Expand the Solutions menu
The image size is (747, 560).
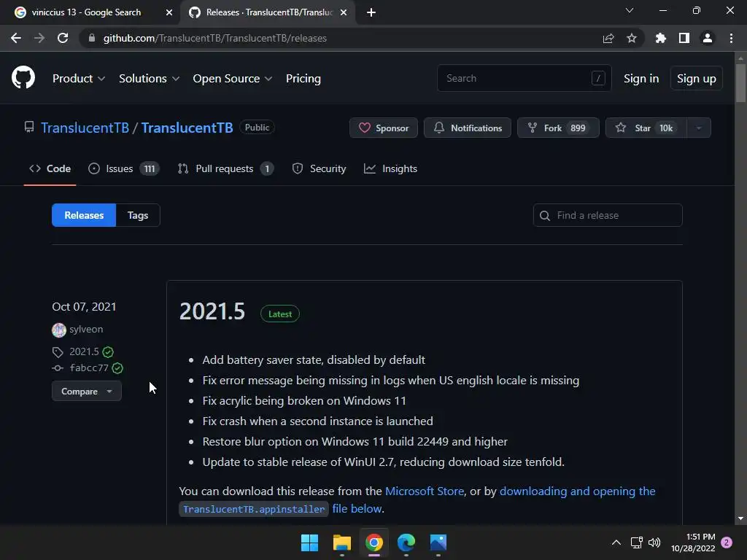click(149, 79)
